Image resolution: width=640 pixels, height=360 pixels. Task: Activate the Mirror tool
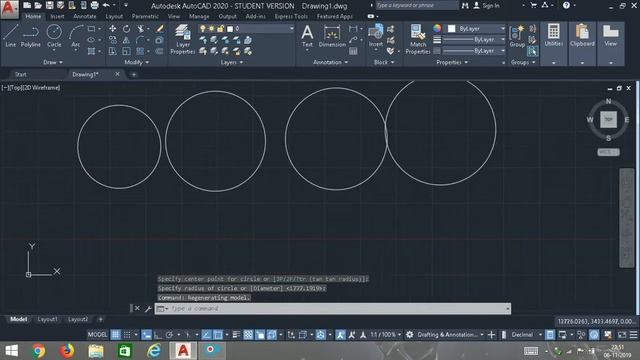tap(127, 40)
